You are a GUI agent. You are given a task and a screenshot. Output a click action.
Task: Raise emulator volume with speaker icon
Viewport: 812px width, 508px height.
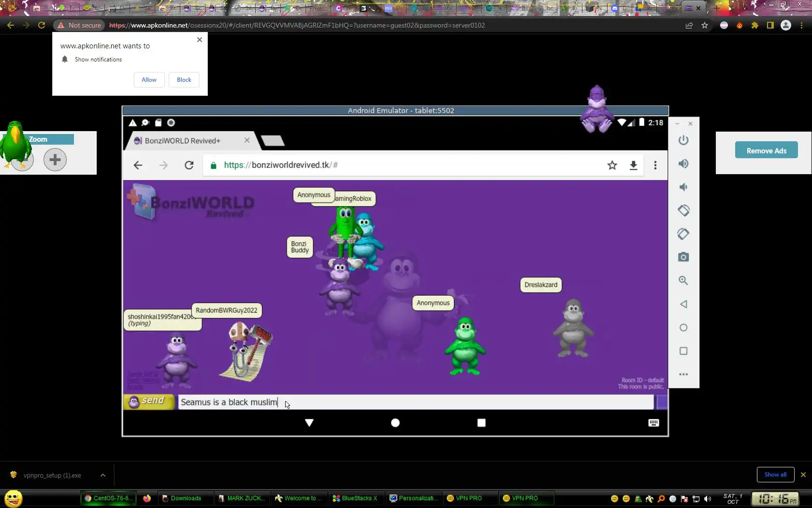(683, 164)
